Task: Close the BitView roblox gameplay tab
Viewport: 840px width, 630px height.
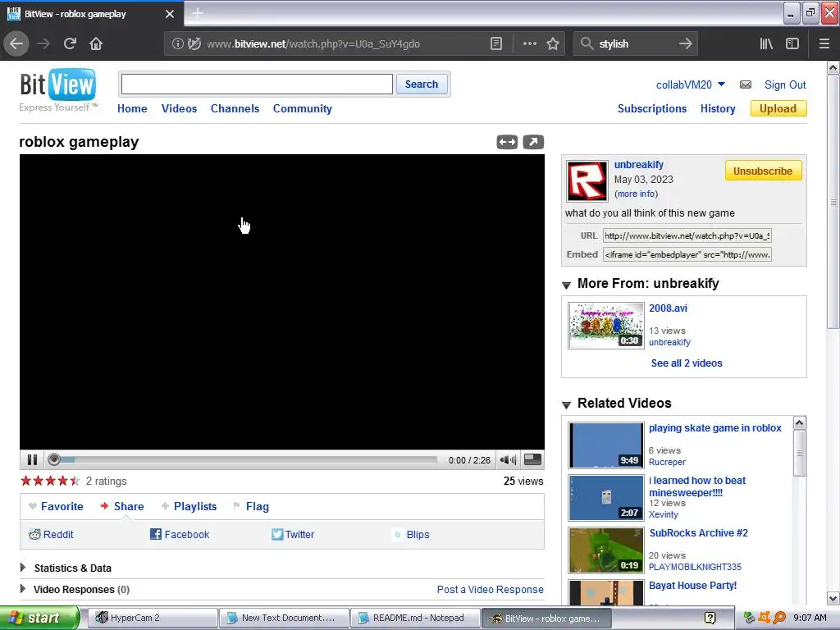Action: pyautogui.click(x=170, y=14)
